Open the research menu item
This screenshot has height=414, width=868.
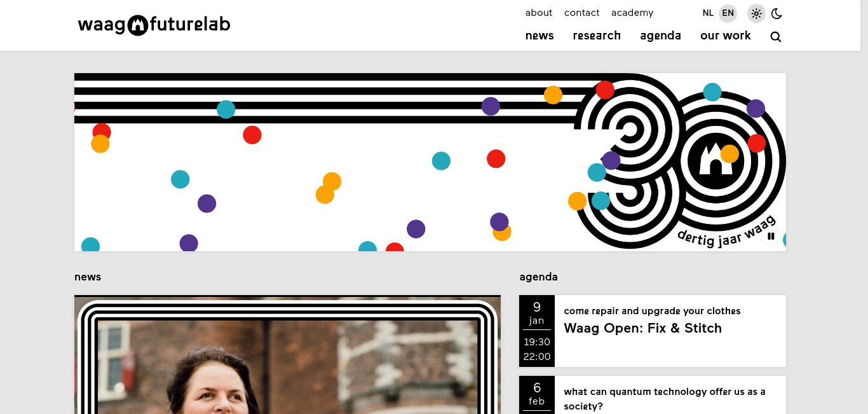pos(597,36)
